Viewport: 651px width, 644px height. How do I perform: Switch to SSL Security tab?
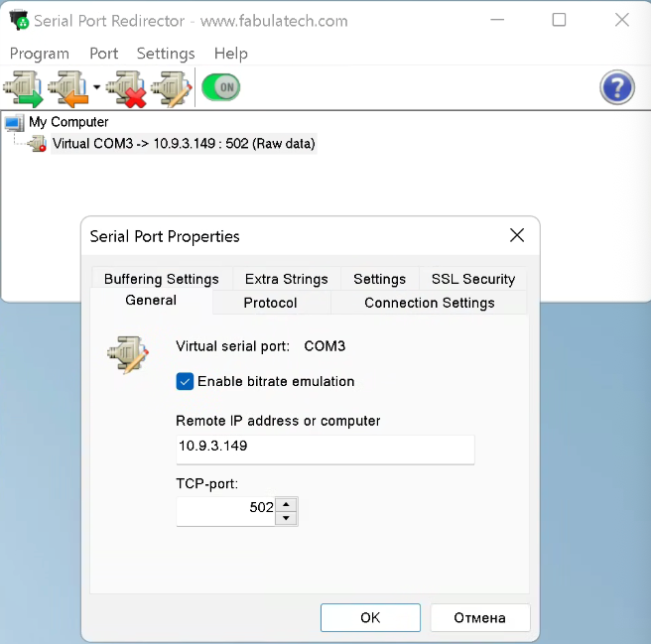click(x=473, y=279)
